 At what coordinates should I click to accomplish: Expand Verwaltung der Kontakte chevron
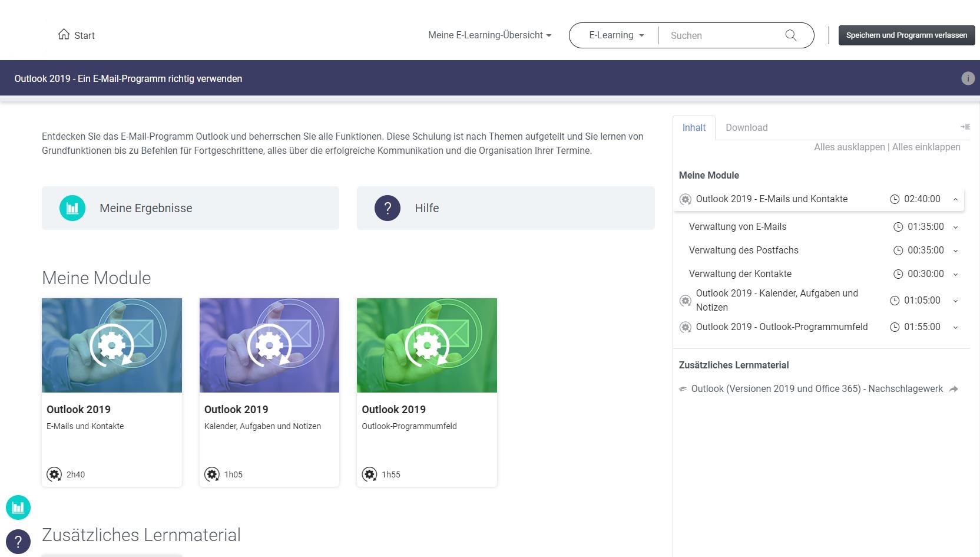pos(955,274)
